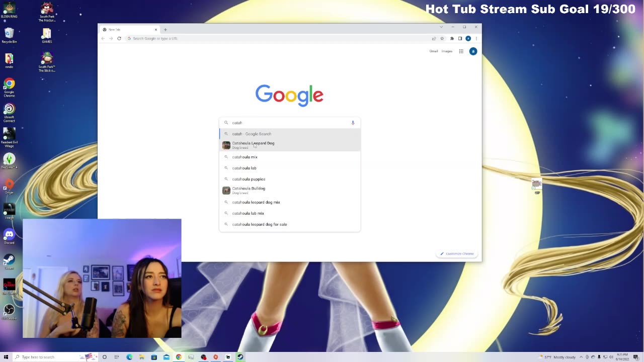Click Catahoula Leopard Dog thumbnail image

click(x=226, y=145)
